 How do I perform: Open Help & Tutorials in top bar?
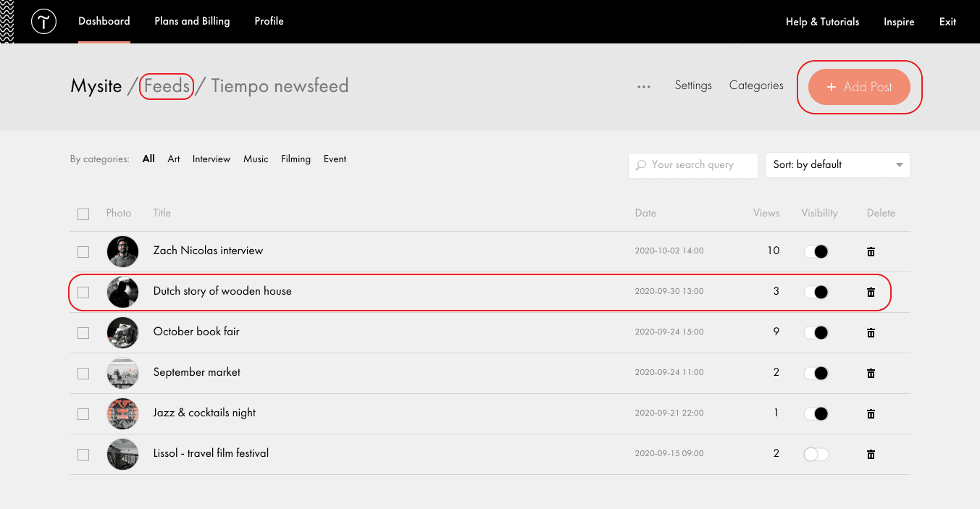pos(822,22)
